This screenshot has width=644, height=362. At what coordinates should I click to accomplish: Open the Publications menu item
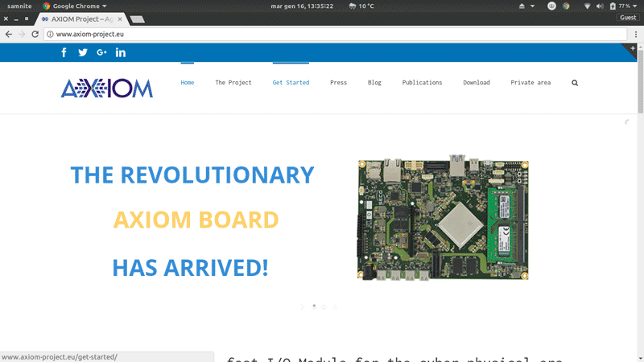422,83
